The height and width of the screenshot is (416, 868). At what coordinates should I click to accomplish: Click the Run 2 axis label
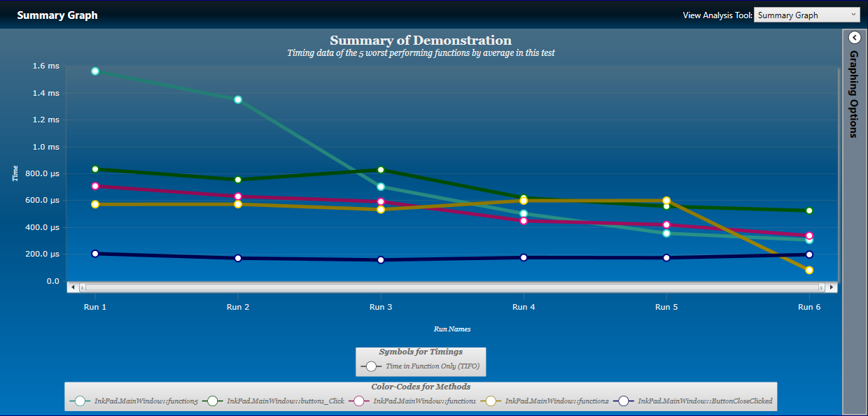tap(238, 307)
